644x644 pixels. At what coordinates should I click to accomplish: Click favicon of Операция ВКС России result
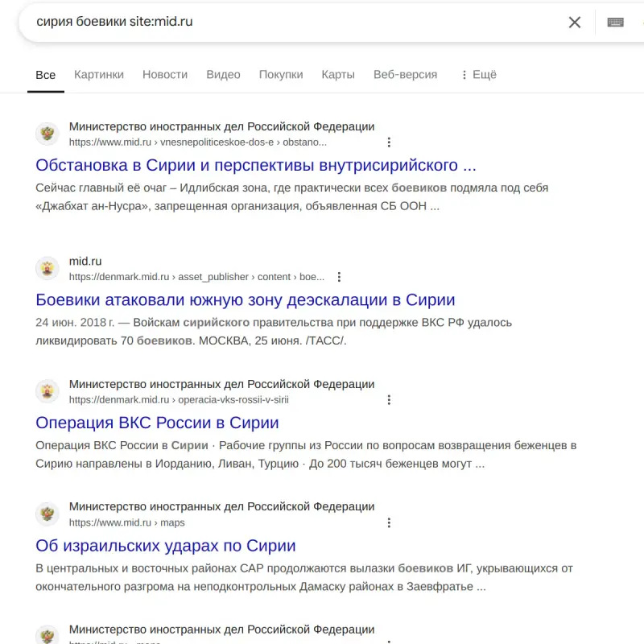point(47,391)
